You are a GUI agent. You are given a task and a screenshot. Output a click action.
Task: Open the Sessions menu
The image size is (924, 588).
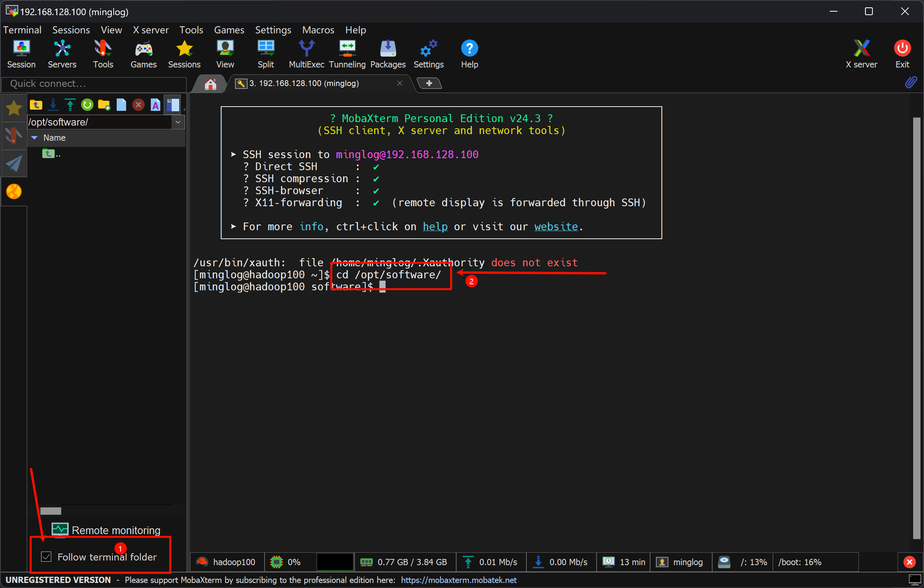point(71,30)
